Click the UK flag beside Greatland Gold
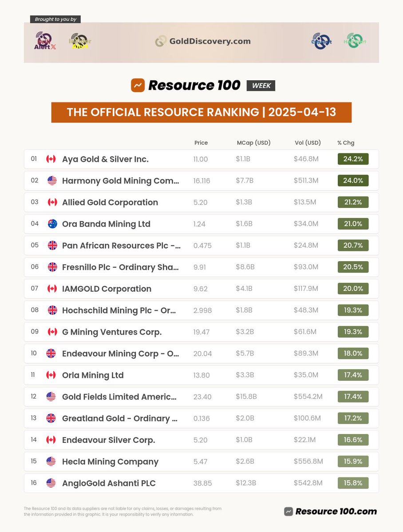403x532 pixels. click(51, 418)
